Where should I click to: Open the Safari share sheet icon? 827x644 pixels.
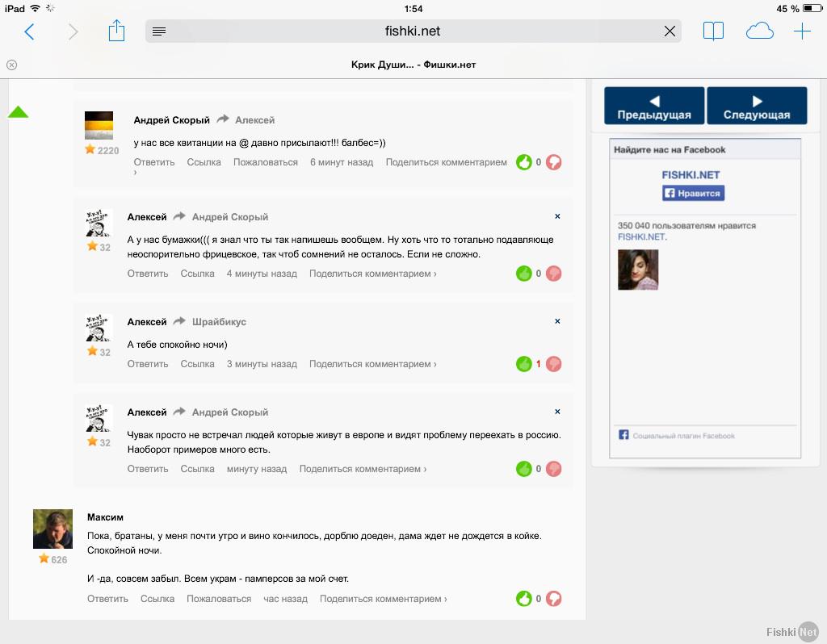(117, 31)
